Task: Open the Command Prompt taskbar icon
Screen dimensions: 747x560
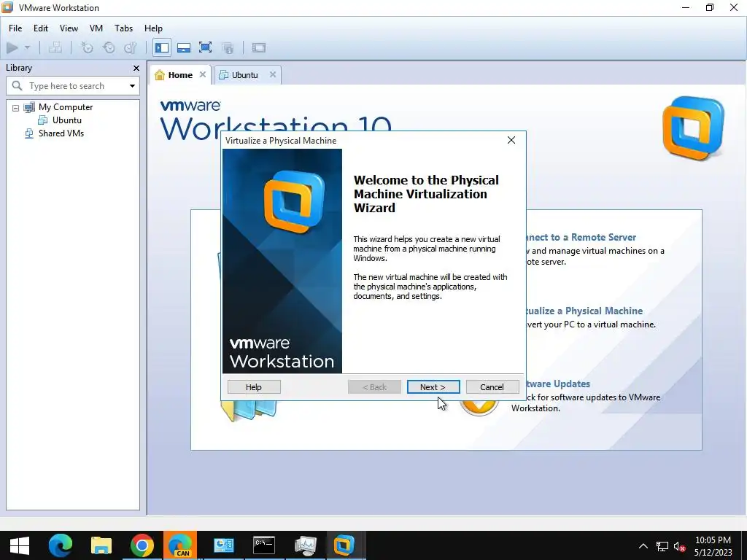Action: tap(264, 545)
